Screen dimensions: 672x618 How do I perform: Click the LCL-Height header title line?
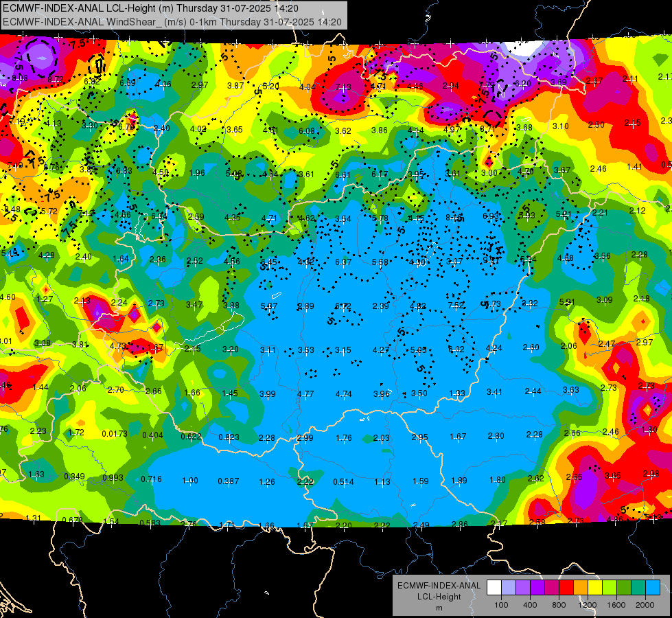click(x=150, y=8)
